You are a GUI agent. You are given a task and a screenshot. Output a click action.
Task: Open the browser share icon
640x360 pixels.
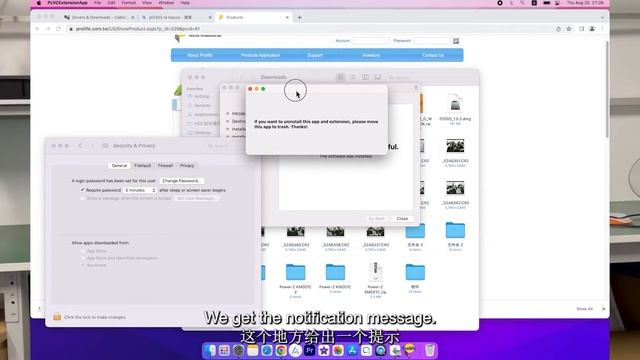click(558, 29)
